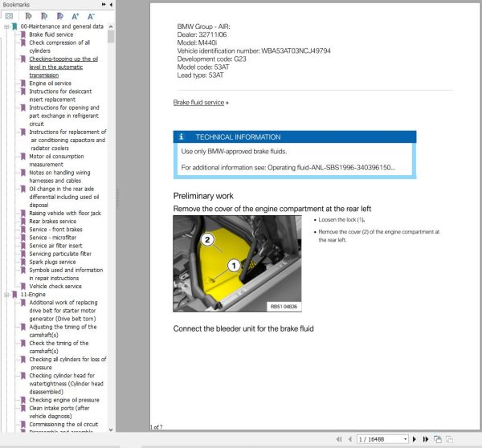The width and height of the screenshot is (482, 448).
Task: Open Instructions for desiccant insert replacement bookmark
Action: tap(60, 96)
